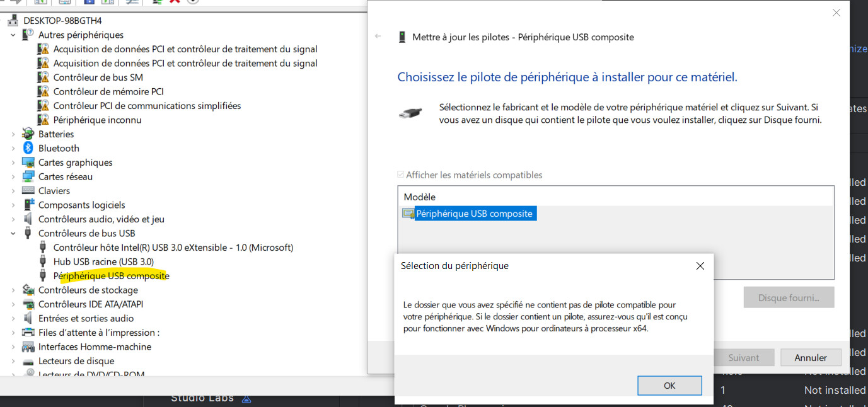Image resolution: width=868 pixels, height=407 pixels.
Task: Click the Cartes graphiques icon
Action: click(x=28, y=163)
